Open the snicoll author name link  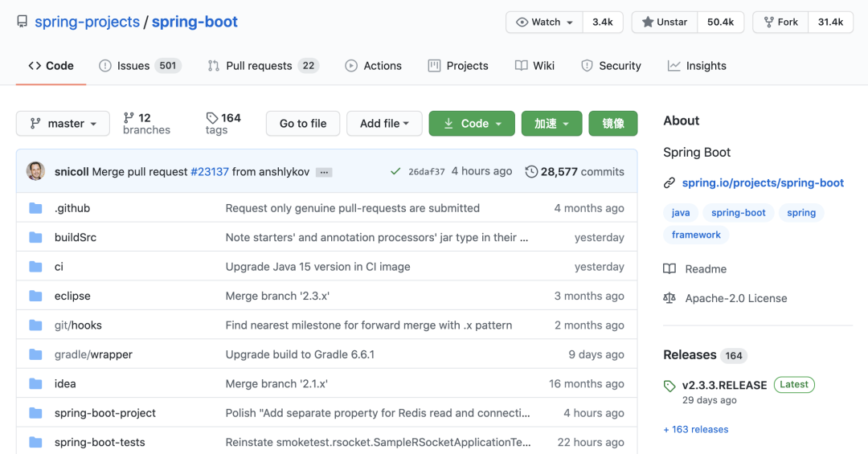72,172
